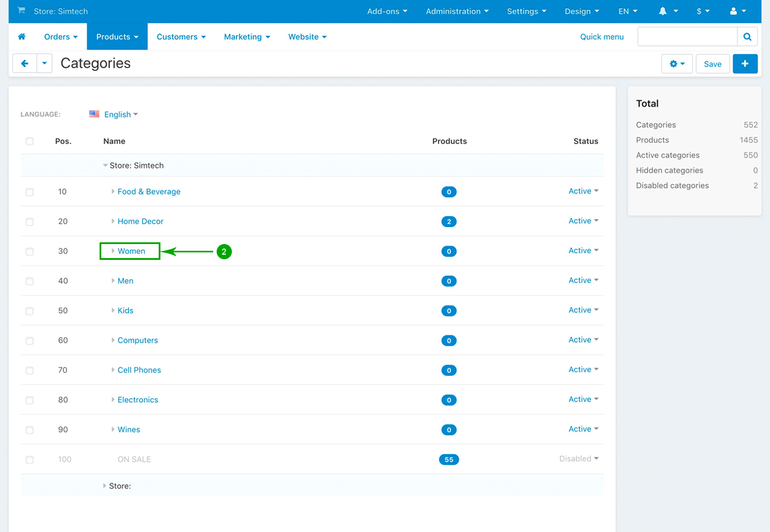Image resolution: width=770 pixels, height=532 pixels.
Task: Select the Women category checkbox
Action: pos(30,252)
